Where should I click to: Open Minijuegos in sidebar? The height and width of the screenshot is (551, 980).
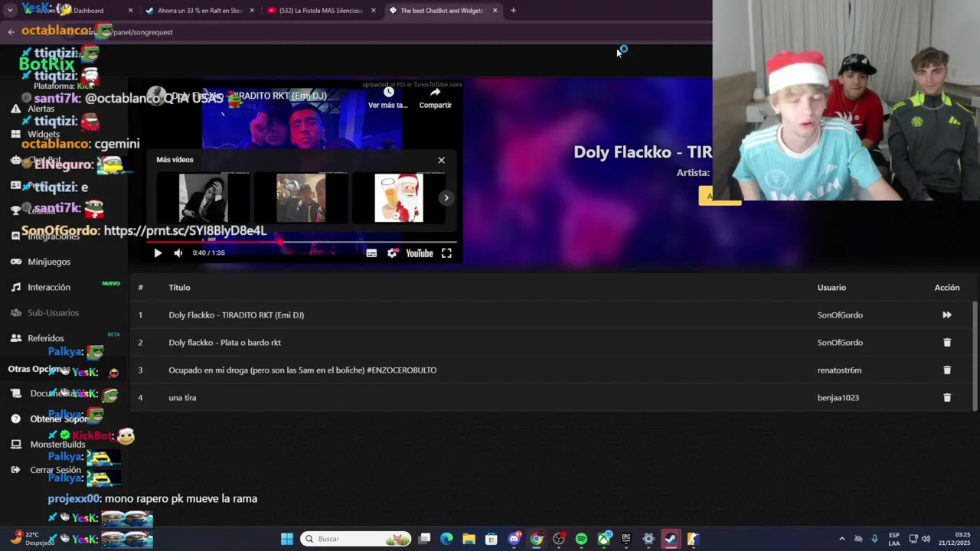tap(49, 262)
